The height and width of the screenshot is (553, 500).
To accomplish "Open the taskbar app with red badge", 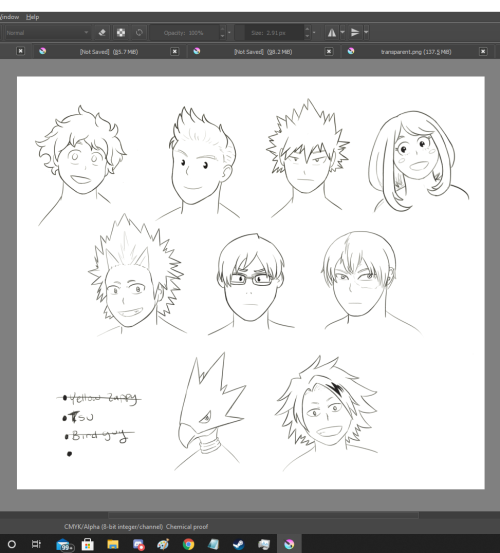I will [138, 545].
